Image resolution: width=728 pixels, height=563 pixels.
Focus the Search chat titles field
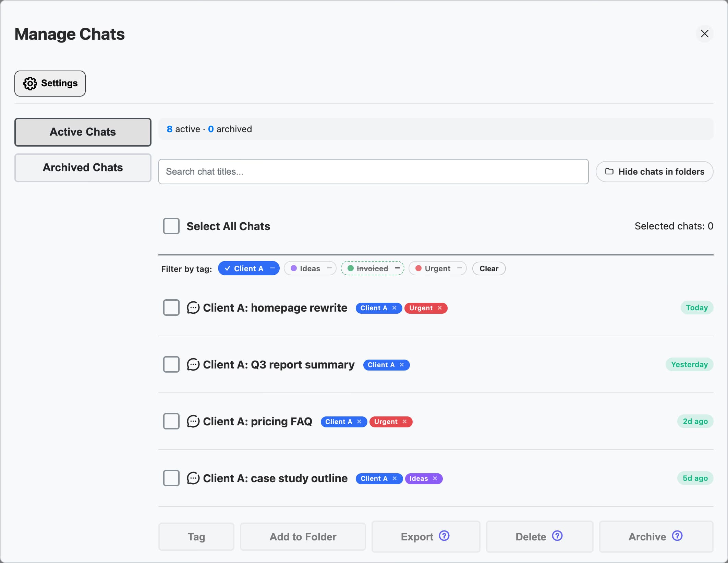[373, 172]
